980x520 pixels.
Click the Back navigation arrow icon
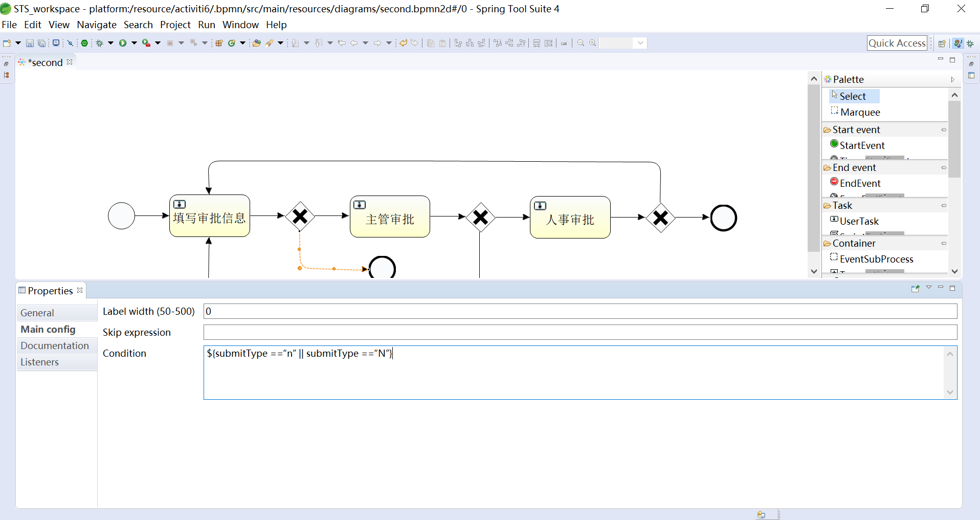[x=354, y=43]
